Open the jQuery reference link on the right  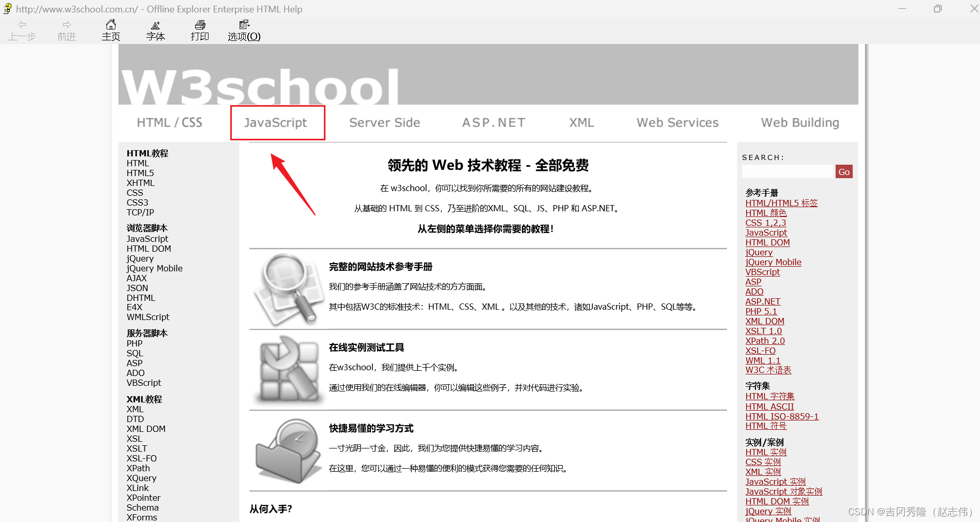coord(759,252)
